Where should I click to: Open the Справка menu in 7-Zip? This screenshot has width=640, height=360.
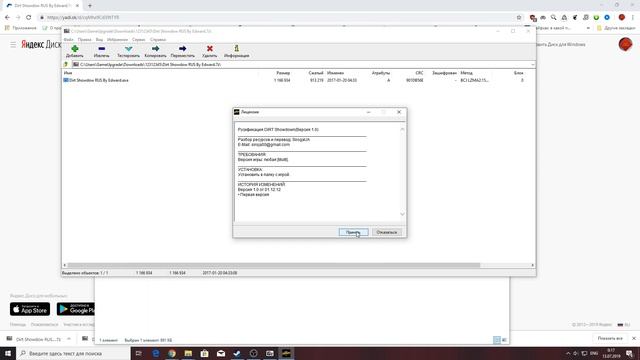158,40
